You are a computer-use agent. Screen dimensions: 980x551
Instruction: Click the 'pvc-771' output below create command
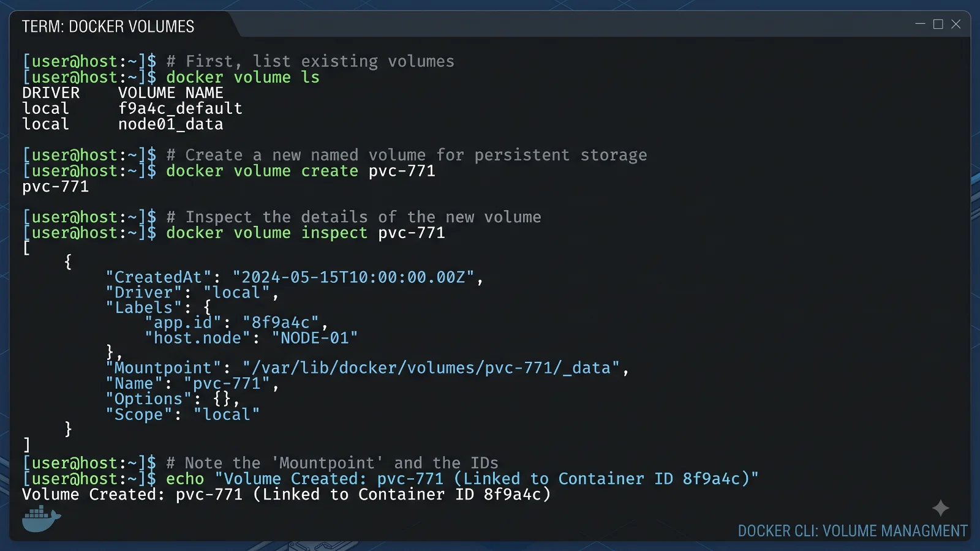tap(56, 187)
